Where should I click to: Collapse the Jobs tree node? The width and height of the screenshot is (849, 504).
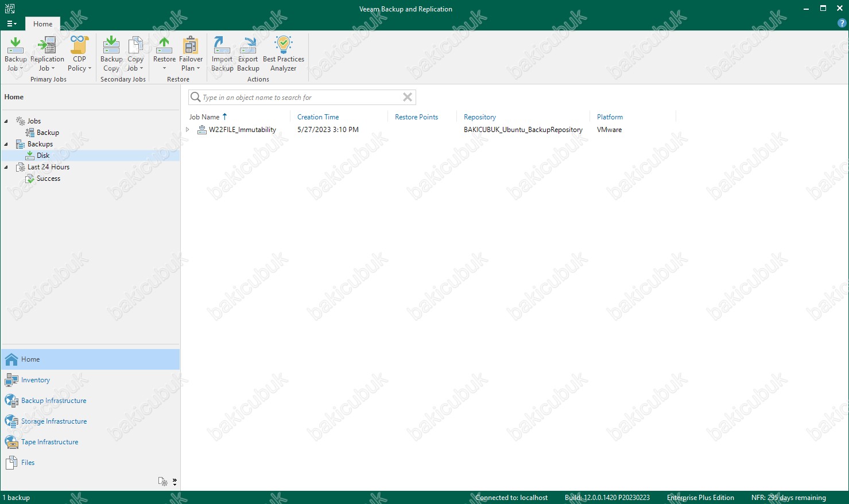click(x=6, y=121)
